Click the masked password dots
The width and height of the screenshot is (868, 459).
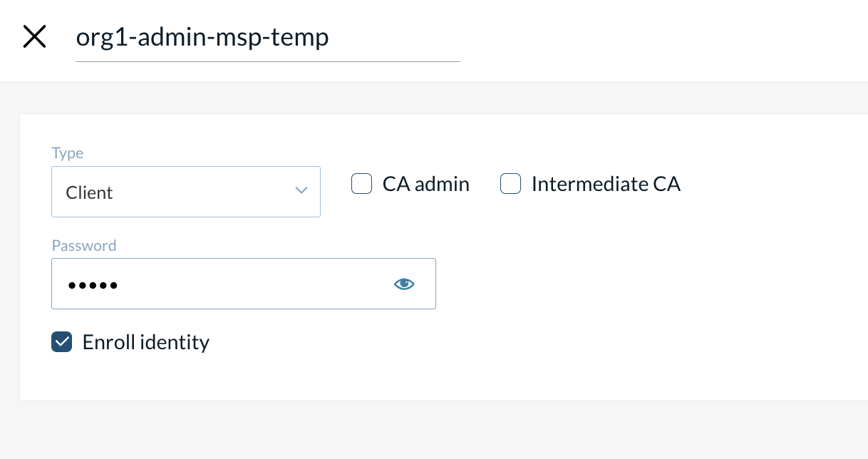93,286
